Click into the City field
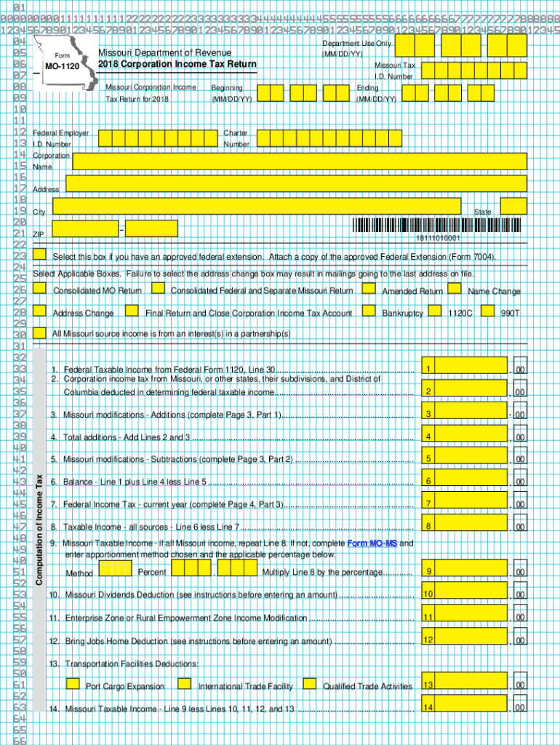Image resolution: width=560 pixels, height=745 pixels. (x=257, y=206)
